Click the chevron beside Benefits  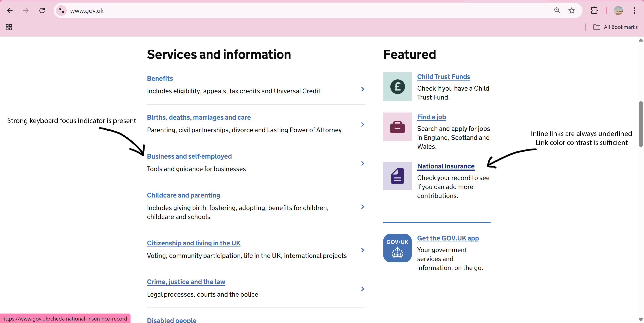point(363,89)
